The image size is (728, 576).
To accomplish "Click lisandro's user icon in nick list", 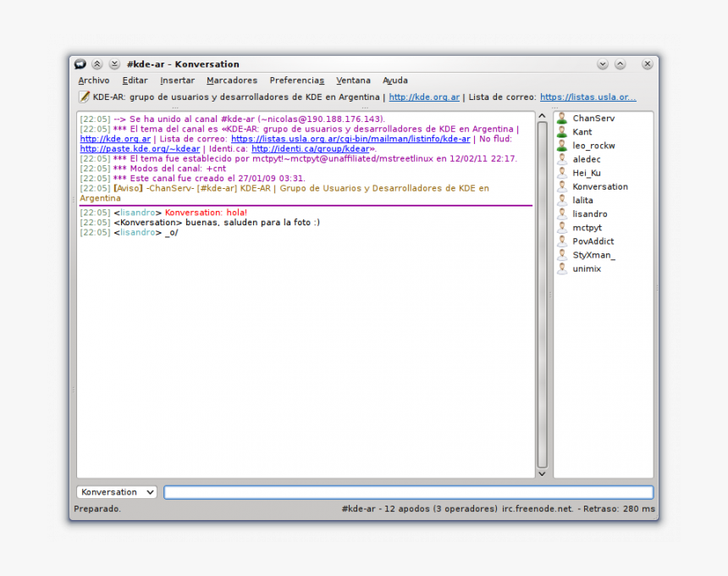I will pyautogui.click(x=562, y=213).
